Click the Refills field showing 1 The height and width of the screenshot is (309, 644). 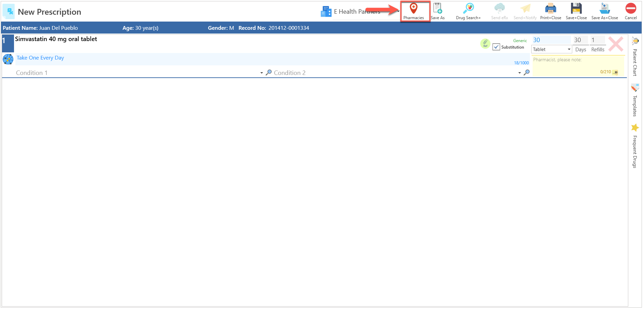[x=598, y=40]
